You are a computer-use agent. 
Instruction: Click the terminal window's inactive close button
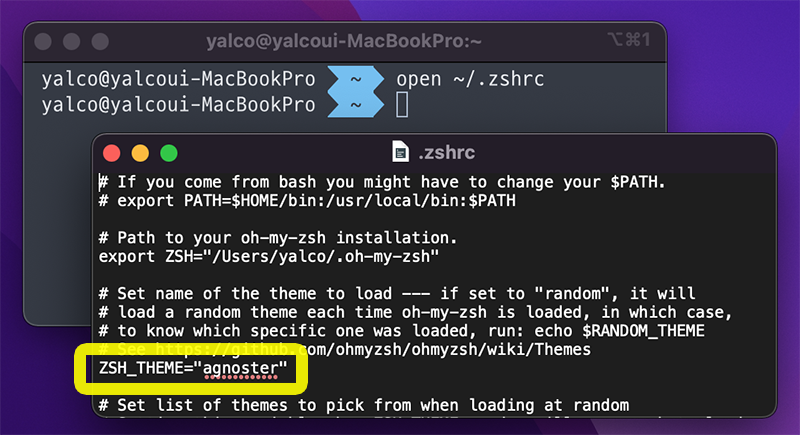(43, 41)
